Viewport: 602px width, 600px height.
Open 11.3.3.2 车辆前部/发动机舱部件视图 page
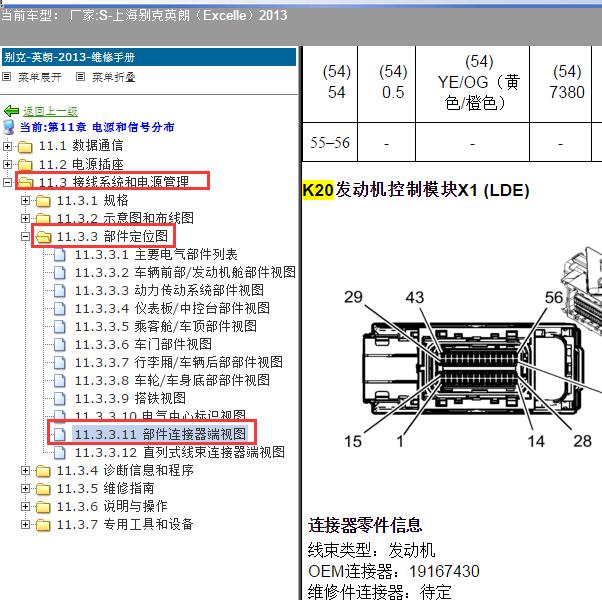[x=185, y=273]
